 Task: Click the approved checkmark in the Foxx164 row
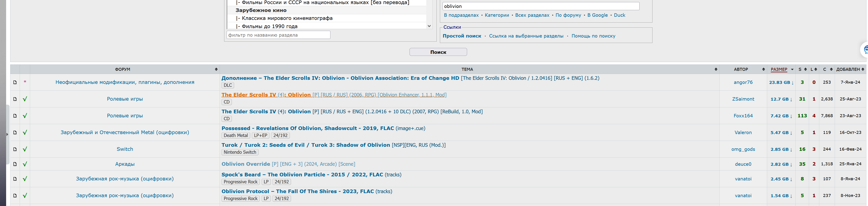pyautogui.click(x=25, y=116)
